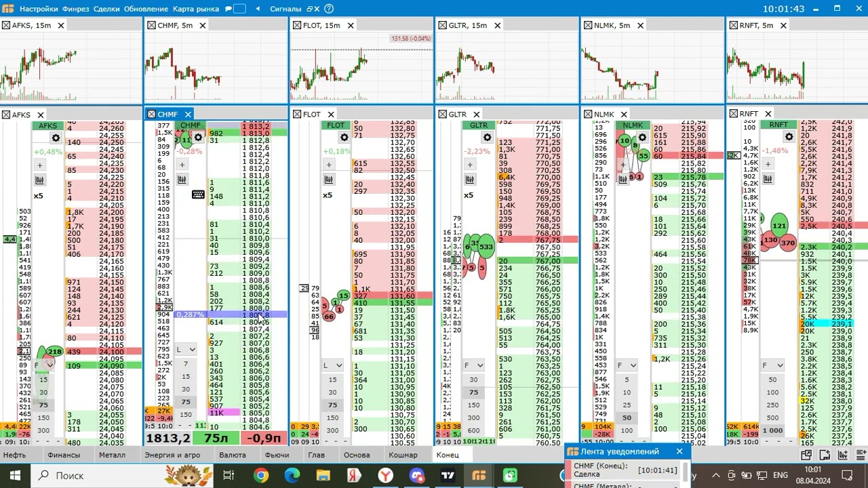868x488 pixels.
Task: Click the keyboard icon in CHMF order book
Action: coord(198,195)
